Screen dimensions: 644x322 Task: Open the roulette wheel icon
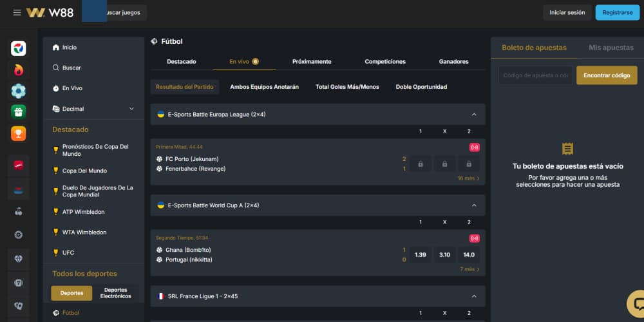[x=19, y=235]
